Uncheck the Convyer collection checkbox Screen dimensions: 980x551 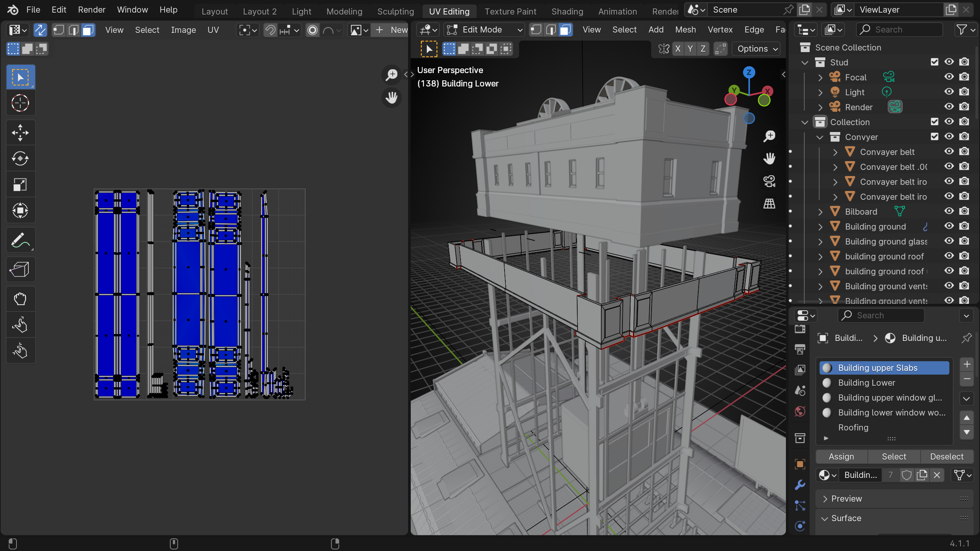[934, 137]
